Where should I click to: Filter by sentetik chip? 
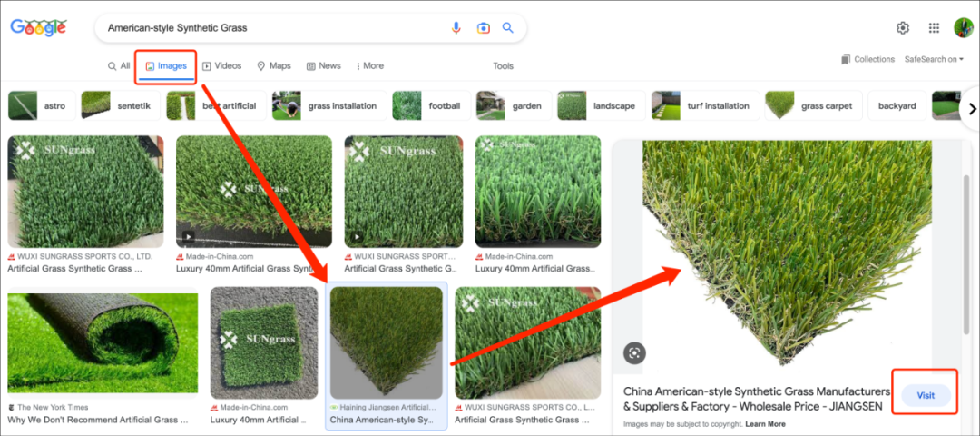click(x=121, y=105)
